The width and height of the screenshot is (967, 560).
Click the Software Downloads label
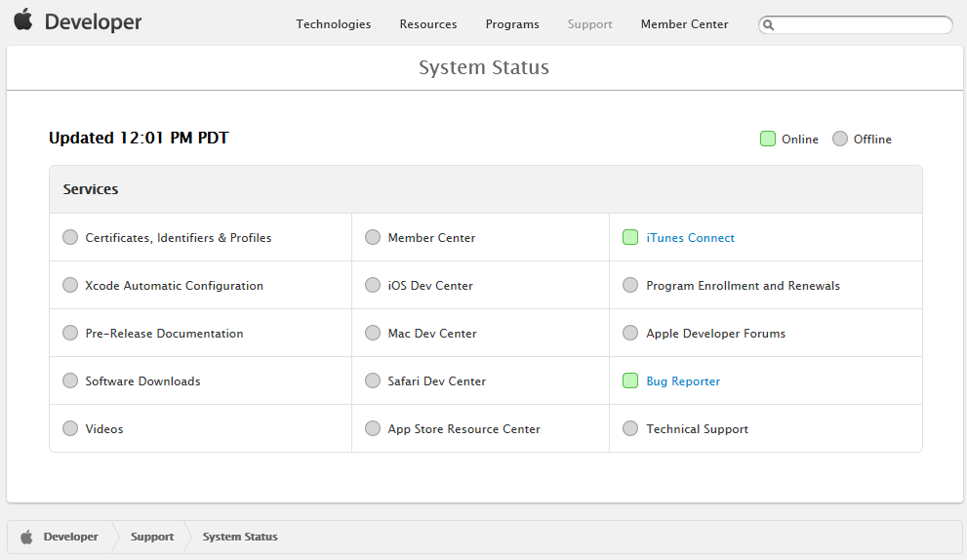[142, 381]
